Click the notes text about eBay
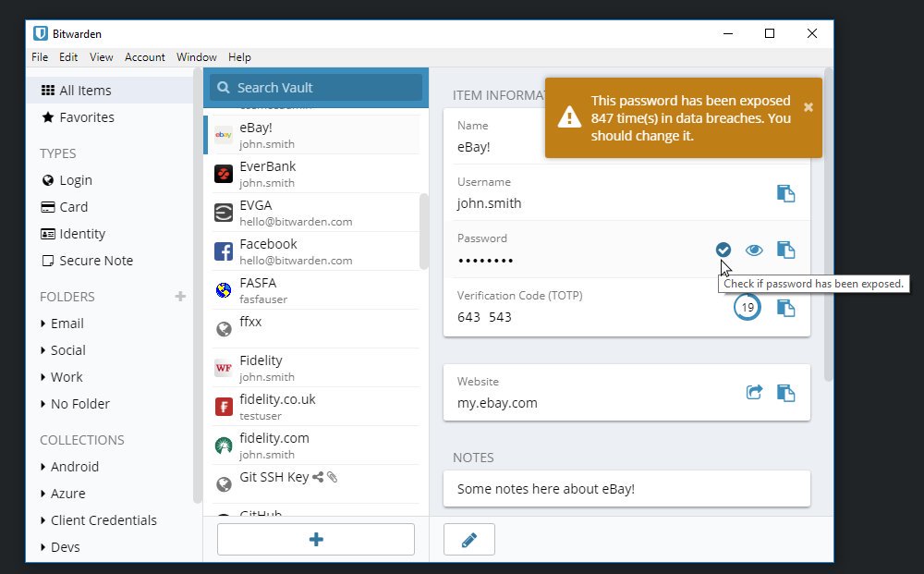This screenshot has width=924, height=574. tap(546, 489)
